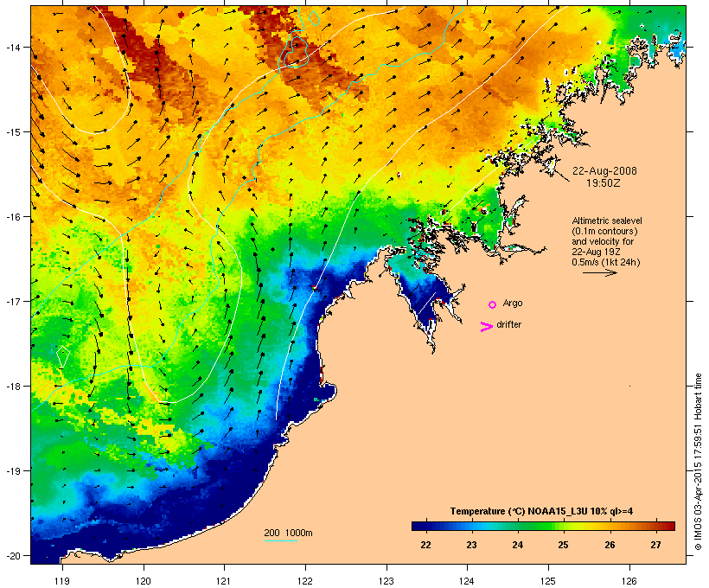Click longitude axis label 125
This screenshot has width=709, height=588.
548,581
